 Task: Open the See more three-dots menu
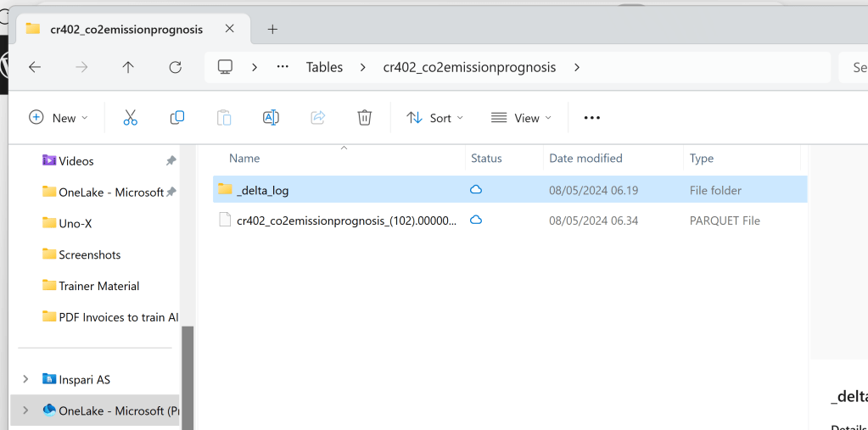592,118
